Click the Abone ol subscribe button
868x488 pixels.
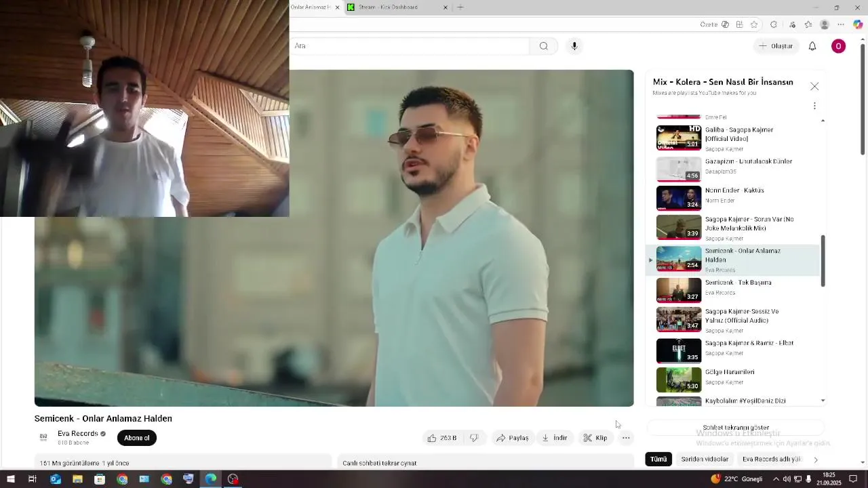136,438
